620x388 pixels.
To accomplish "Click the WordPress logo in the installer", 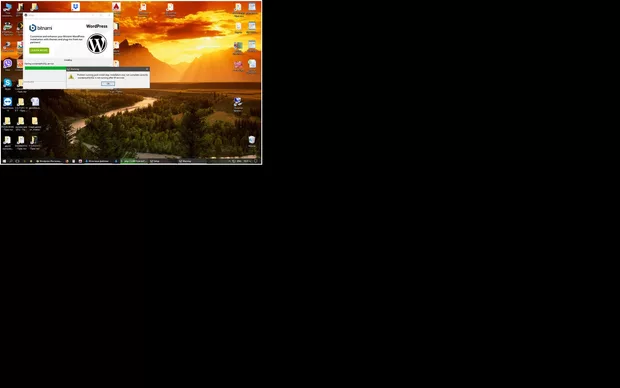I will tap(97, 43).
